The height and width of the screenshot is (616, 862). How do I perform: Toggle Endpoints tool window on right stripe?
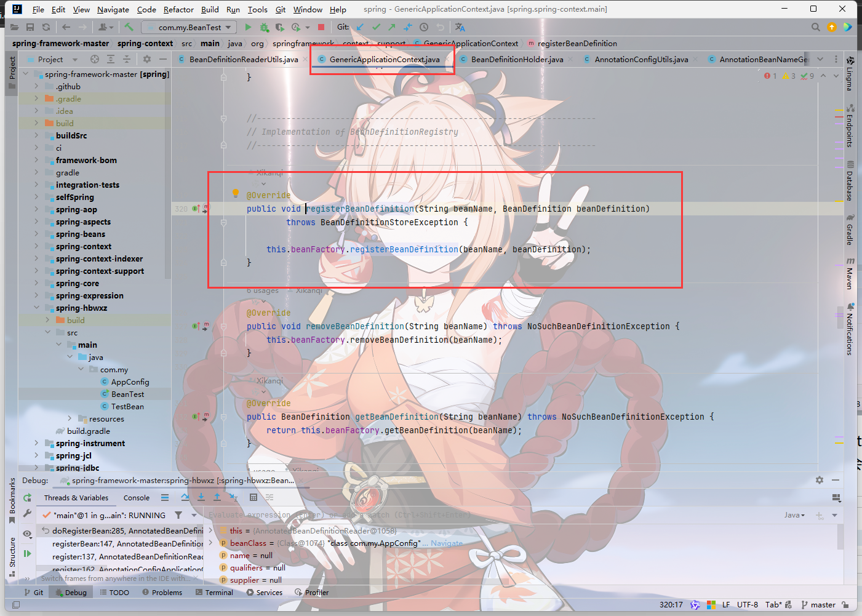(850, 125)
